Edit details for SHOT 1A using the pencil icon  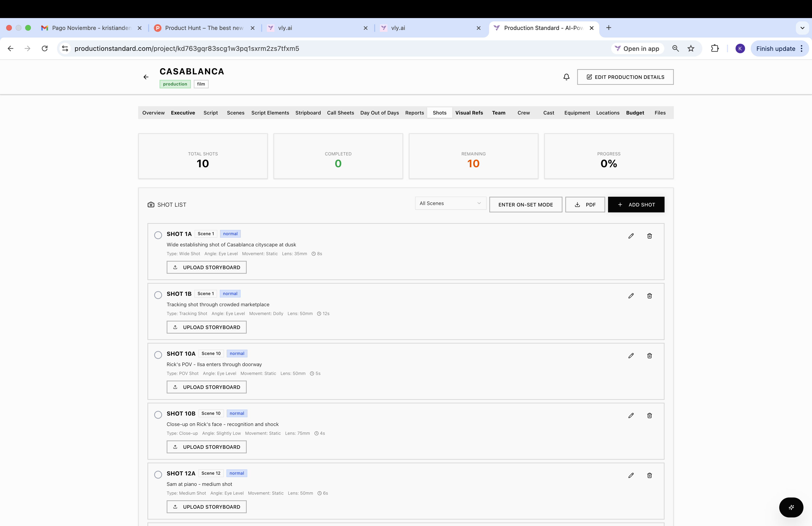point(631,236)
